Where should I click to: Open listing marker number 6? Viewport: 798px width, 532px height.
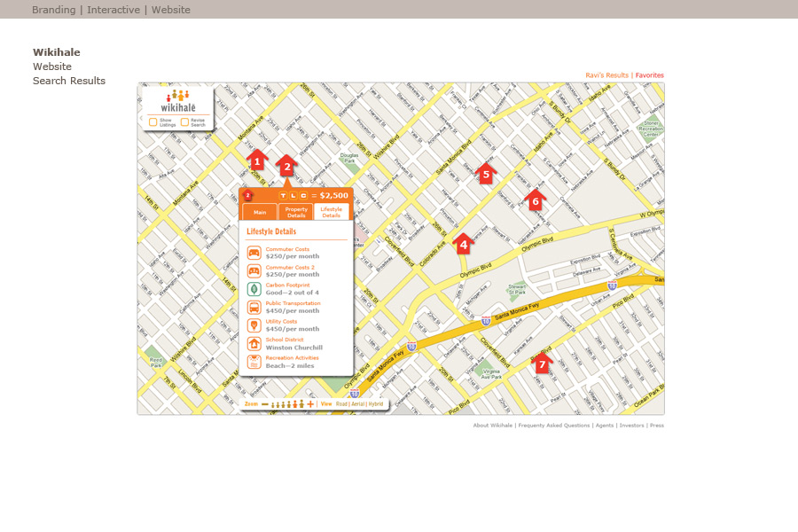[535, 200]
